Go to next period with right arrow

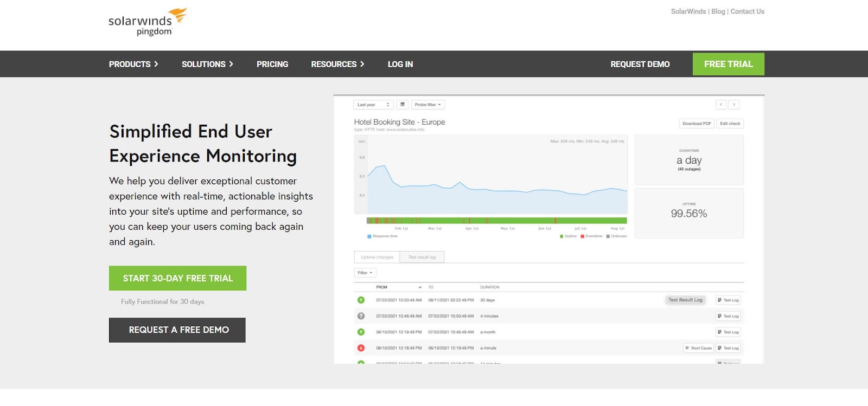734,105
